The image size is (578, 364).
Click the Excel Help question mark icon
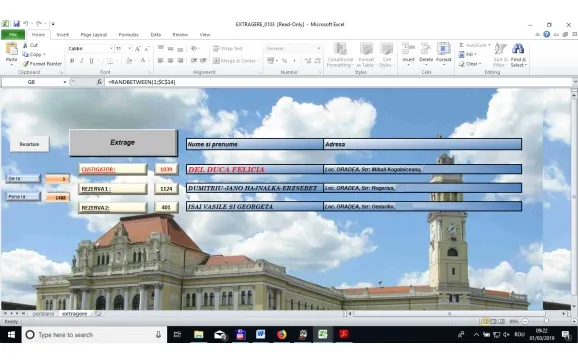547,34
